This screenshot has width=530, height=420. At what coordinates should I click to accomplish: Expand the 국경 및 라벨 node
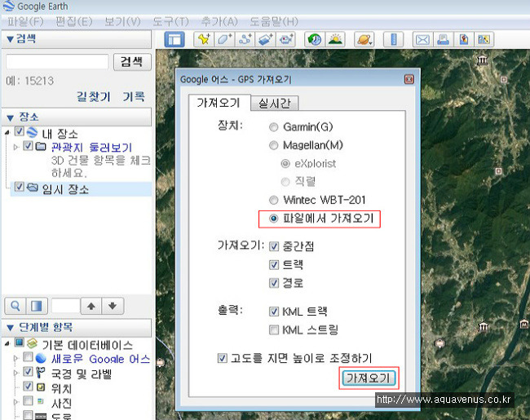pyautogui.click(x=15, y=373)
